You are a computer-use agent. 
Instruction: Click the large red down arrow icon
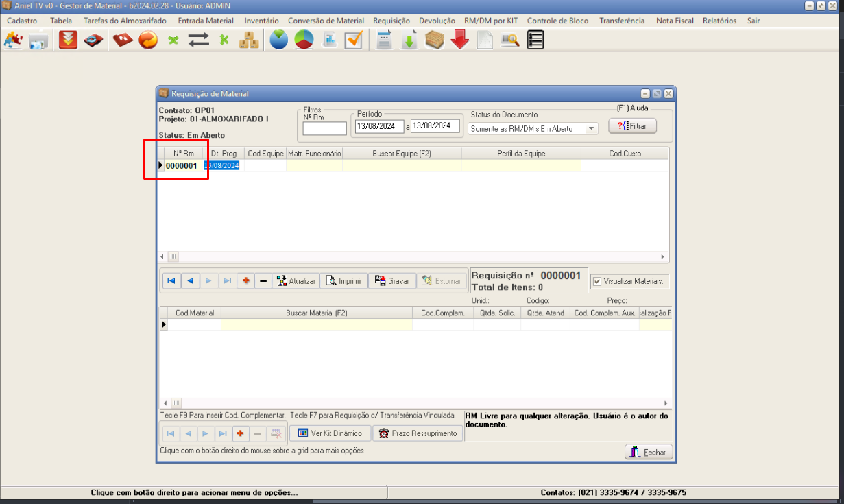[460, 40]
